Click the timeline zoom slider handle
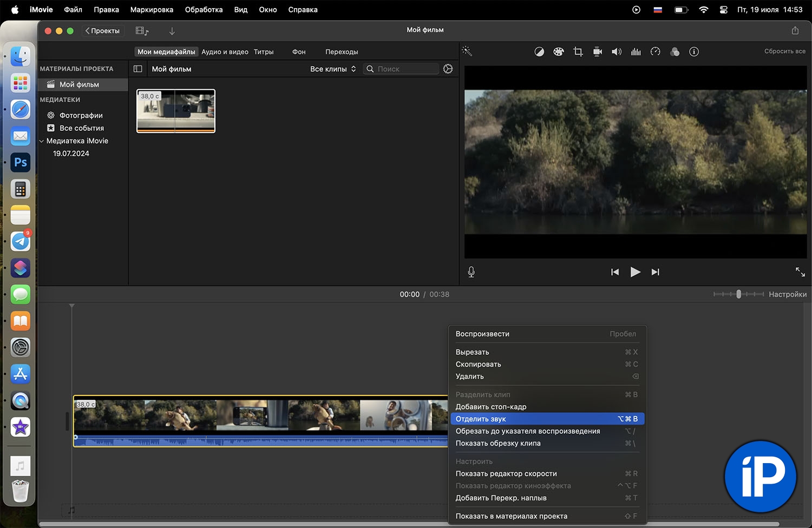812x528 pixels. tap(738, 294)
